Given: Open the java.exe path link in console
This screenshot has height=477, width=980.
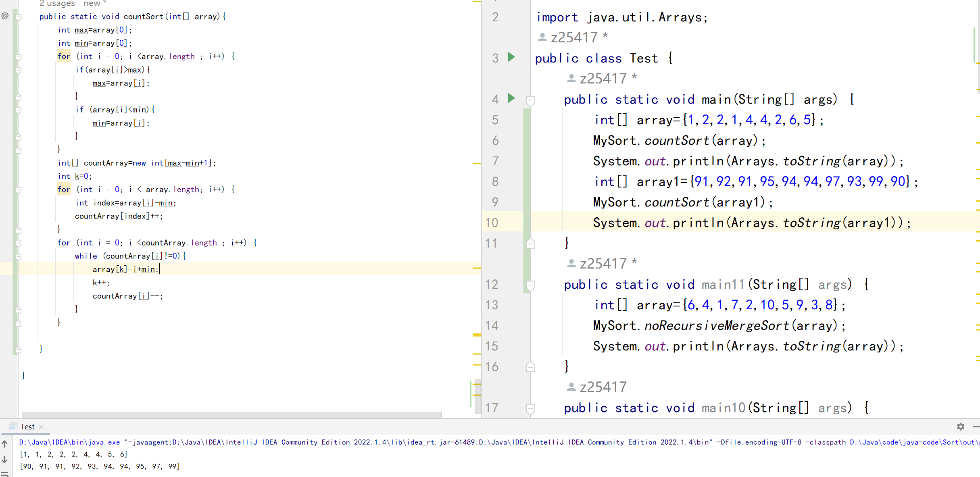Looking at the screenshot, I should (69, 442).
